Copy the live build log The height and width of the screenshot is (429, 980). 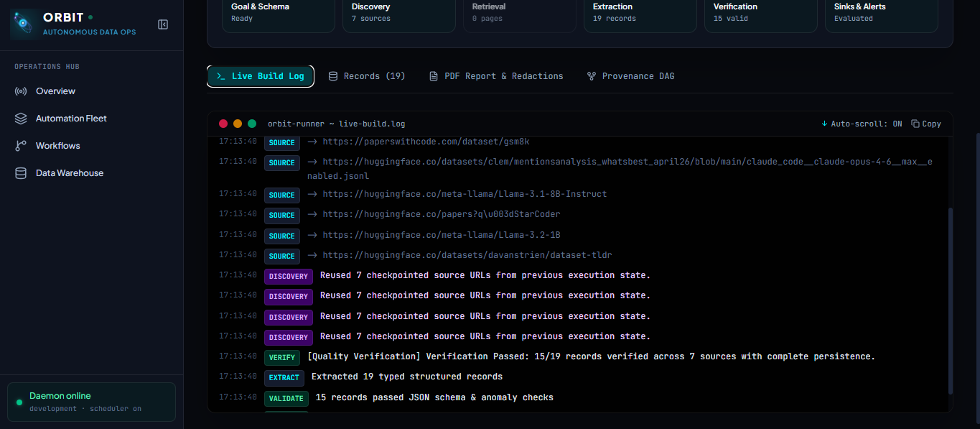coord(926,124)
